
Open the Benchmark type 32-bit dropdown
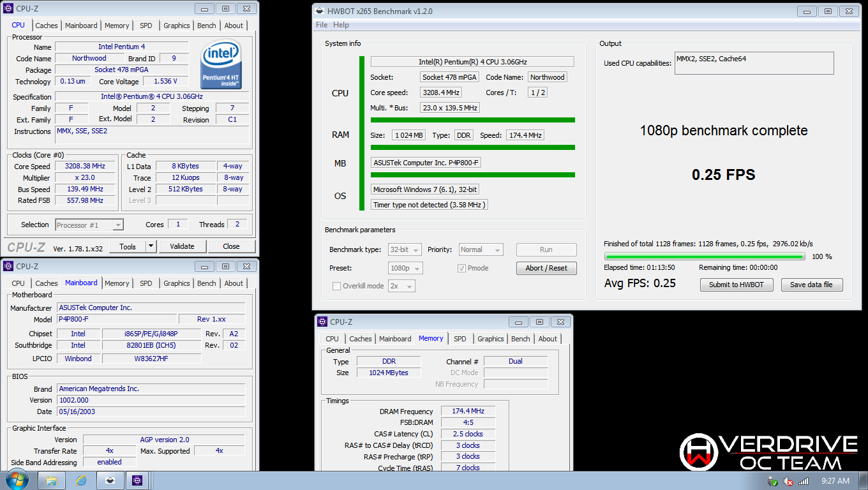coord(405,249)
